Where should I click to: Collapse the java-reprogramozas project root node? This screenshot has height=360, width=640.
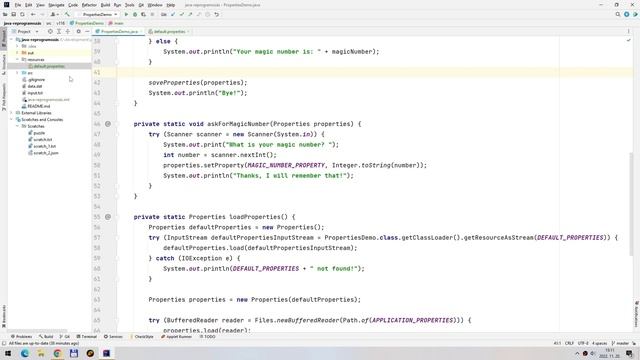[x=11, y=40]
